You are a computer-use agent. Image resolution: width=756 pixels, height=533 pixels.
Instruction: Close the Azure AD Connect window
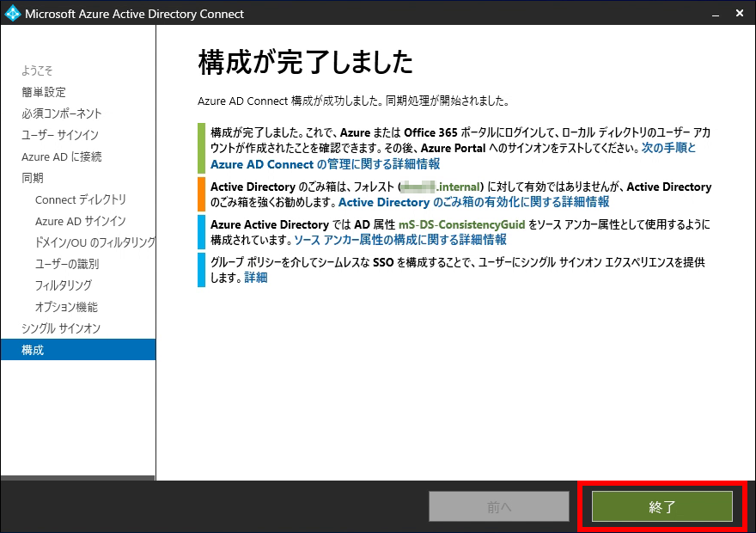pyautogui.click(x=740, y=14)
